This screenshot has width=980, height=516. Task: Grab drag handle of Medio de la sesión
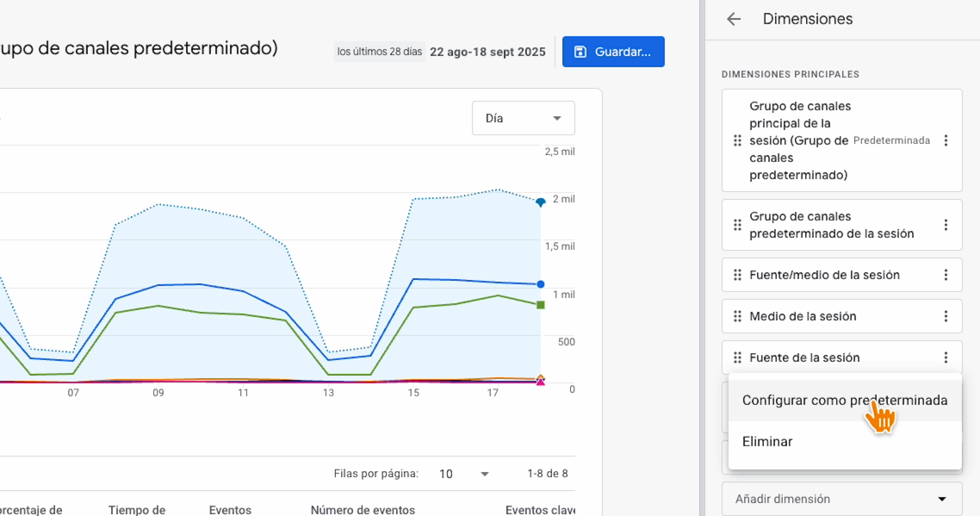pyautogui.click(x=737, y=316)
